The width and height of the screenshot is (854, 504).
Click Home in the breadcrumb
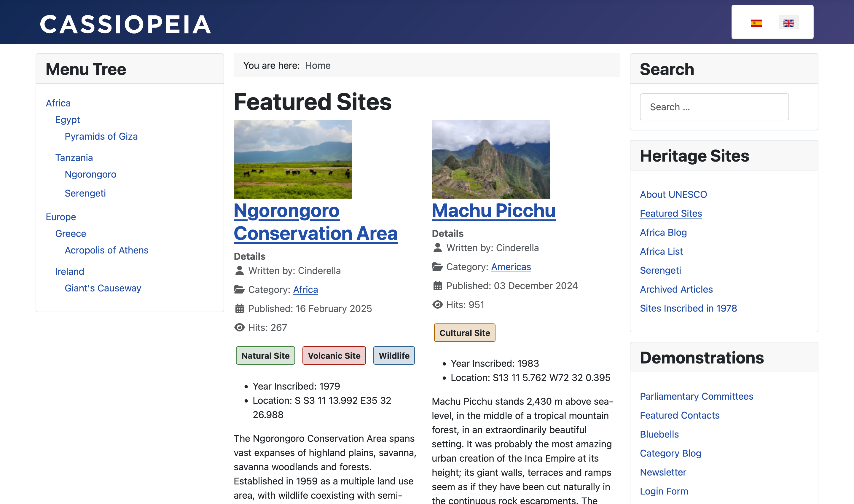click(x=317, y=65)
